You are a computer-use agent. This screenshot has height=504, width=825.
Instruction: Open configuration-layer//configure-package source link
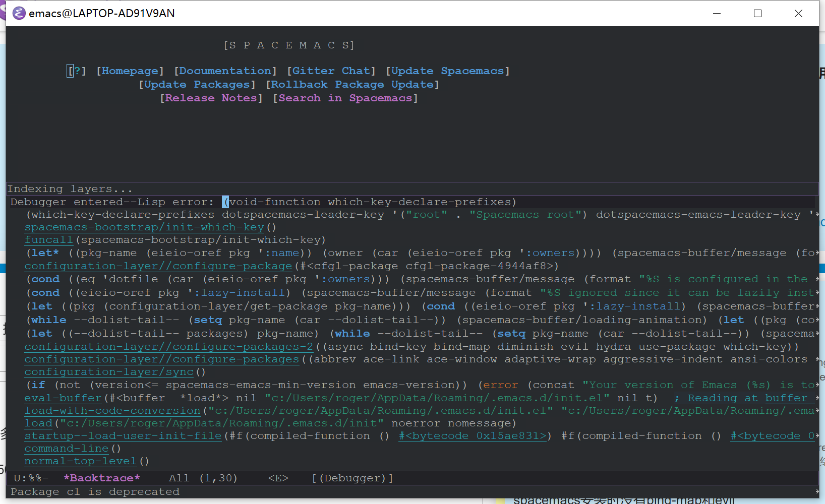pyautogui.click(x=158, y=266)
